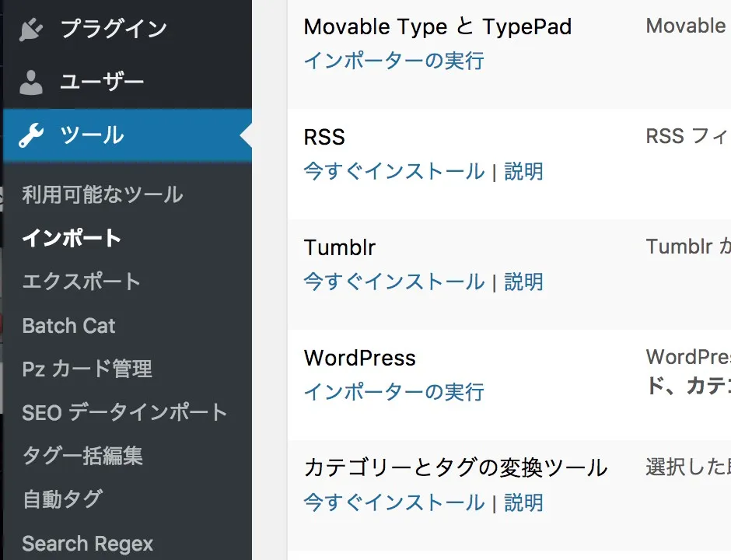Open 利用可能なツール submenu
Screen dimensions: 731x560
click(x=103, y=194)
